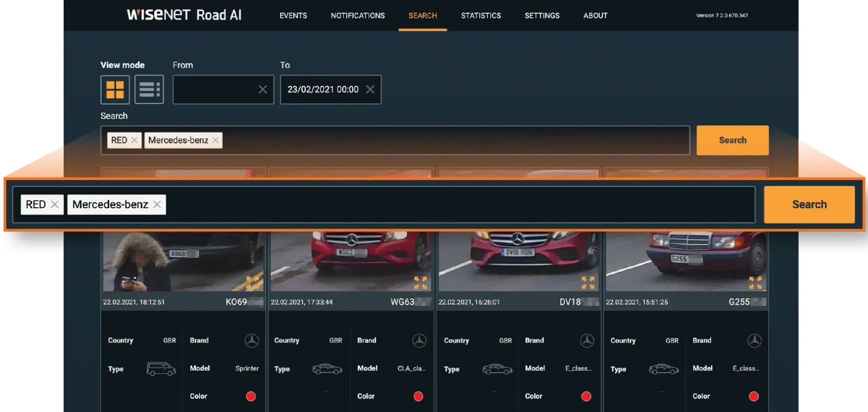Open the G255 red Mercedes thumbnail
868x412 pixels.
click(686, 261)
